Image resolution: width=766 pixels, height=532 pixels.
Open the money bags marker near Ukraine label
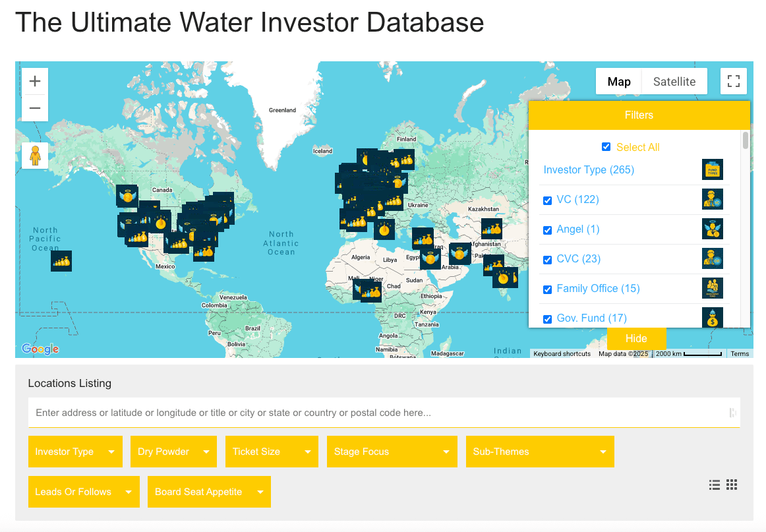pos(394,201)
